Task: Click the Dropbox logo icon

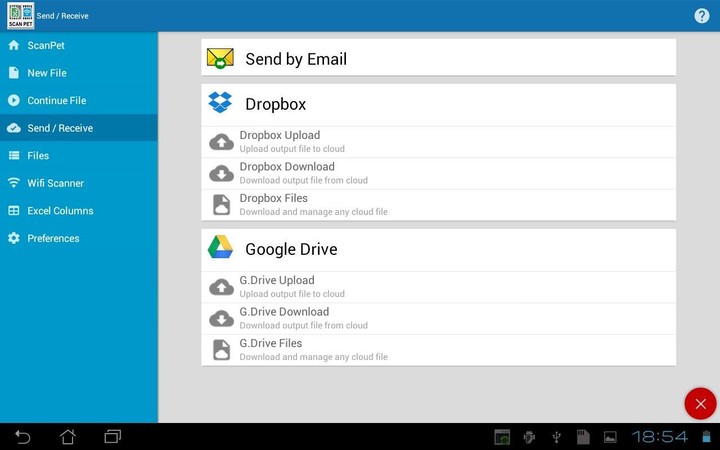Action: (x=220, y=103)
